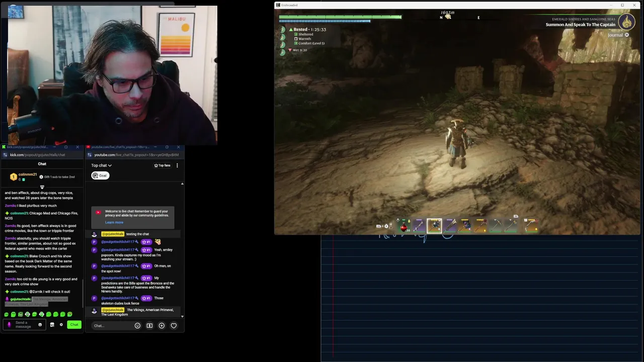Click the highlighted gojutechtalk Kick message
This screenshot has width=644, height=362.
36,302
